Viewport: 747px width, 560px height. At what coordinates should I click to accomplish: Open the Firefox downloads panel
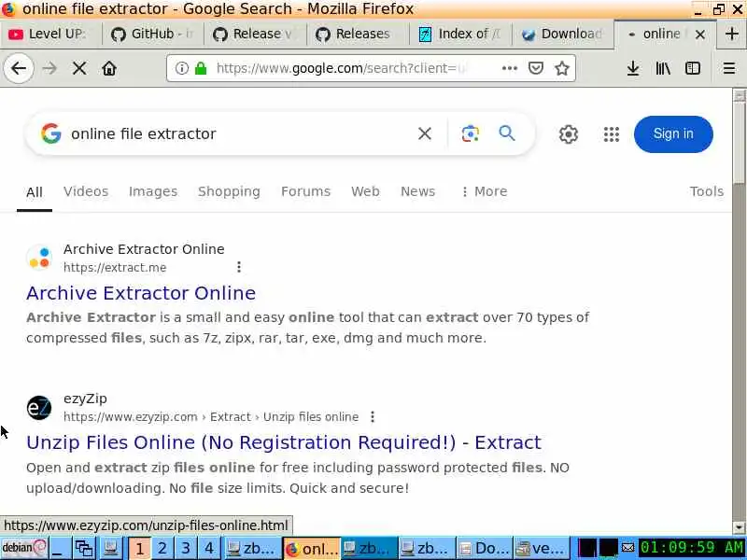633,68
